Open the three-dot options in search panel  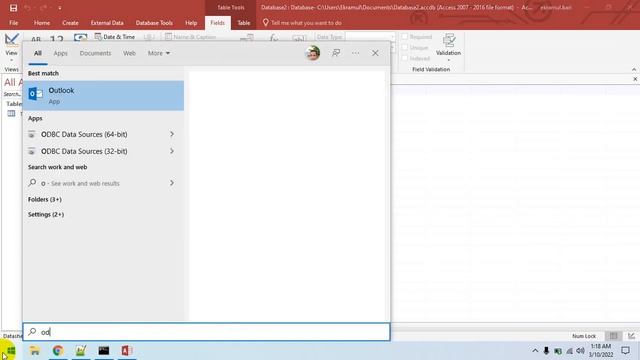tap(356, 53)
